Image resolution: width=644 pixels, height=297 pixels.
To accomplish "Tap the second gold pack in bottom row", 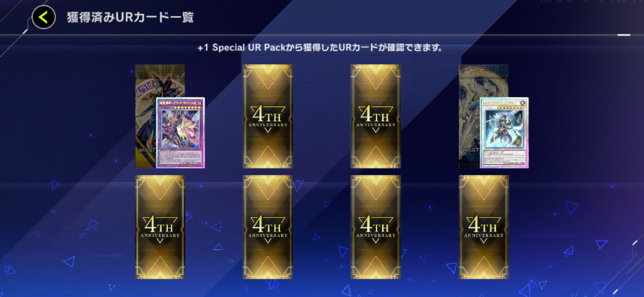I will (268, 227).
